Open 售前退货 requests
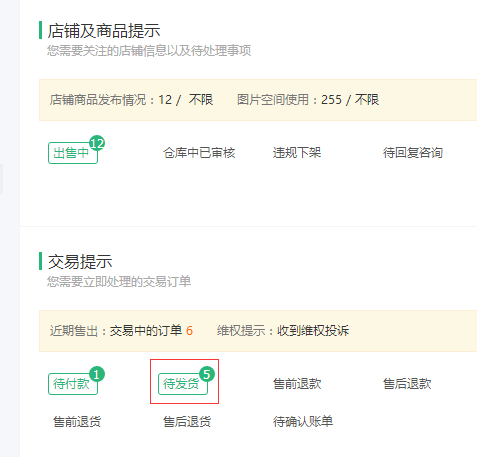This screenshot has height=457, width=477. tap(77, 422)
